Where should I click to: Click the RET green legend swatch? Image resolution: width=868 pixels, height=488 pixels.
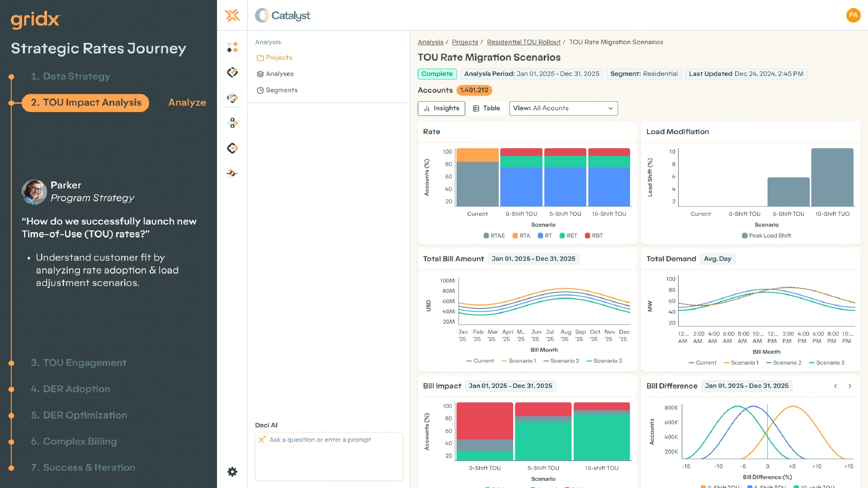click(x=562, y=236)
